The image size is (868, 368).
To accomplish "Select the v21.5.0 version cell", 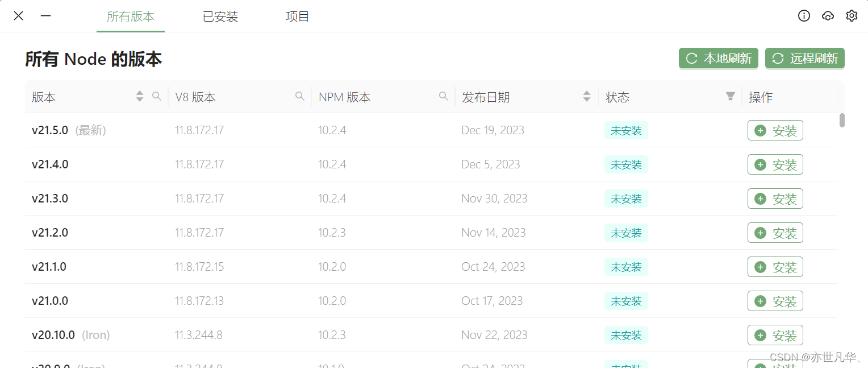I will 97,130.
